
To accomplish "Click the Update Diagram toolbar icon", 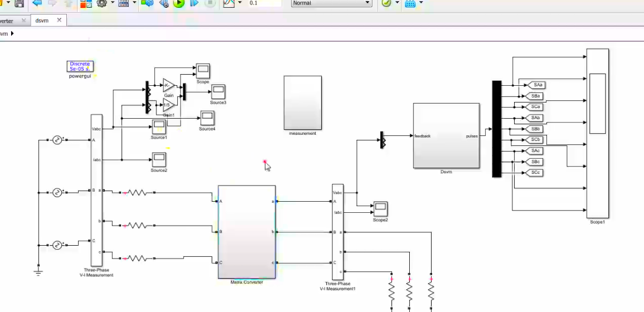I will [147, 3].
